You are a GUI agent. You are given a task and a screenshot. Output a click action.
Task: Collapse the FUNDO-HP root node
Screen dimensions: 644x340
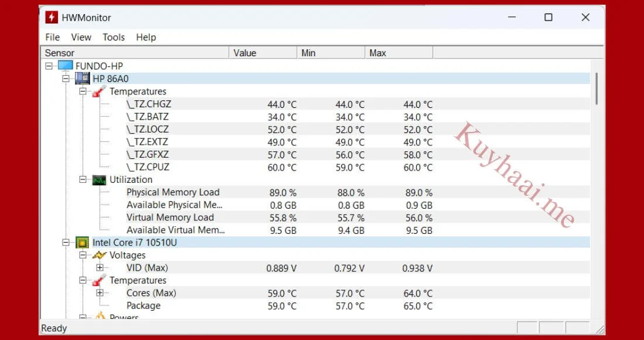tap(49, 66)
